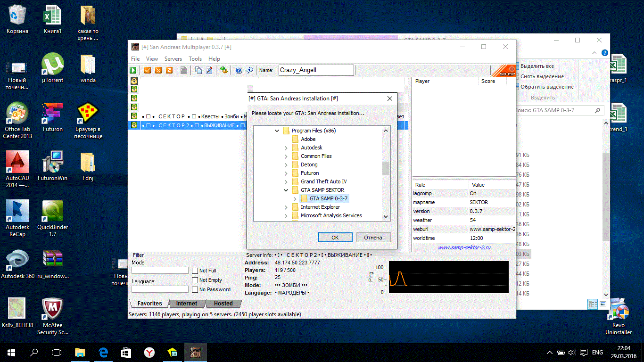Click the Windows Start button
This screenshot has height=362, width=644.
(x=11, y=352)
